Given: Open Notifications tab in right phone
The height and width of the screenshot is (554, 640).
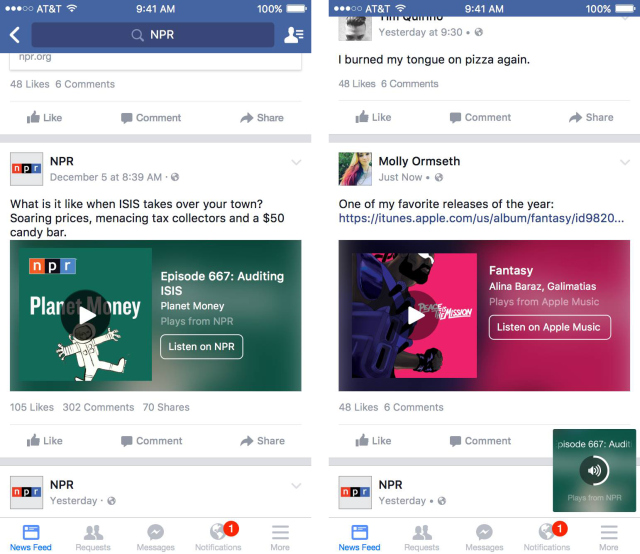Looking at the screenshot, I should 547,538.
